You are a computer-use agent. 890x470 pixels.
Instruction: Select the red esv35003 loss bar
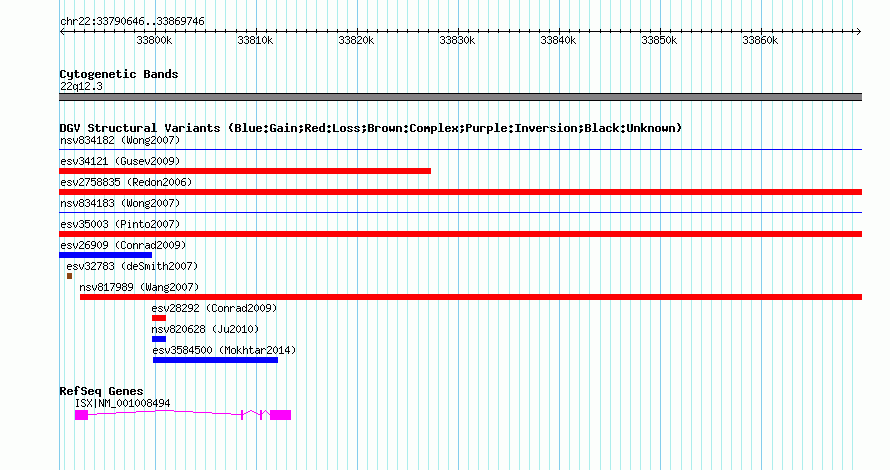point(460,234)
